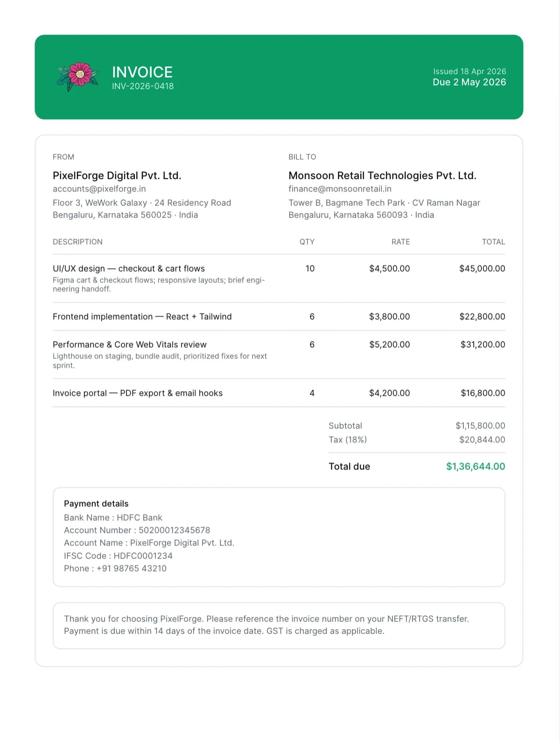Click the RATE column header
The height and width of the screenshot is (743, 560).
401,242
